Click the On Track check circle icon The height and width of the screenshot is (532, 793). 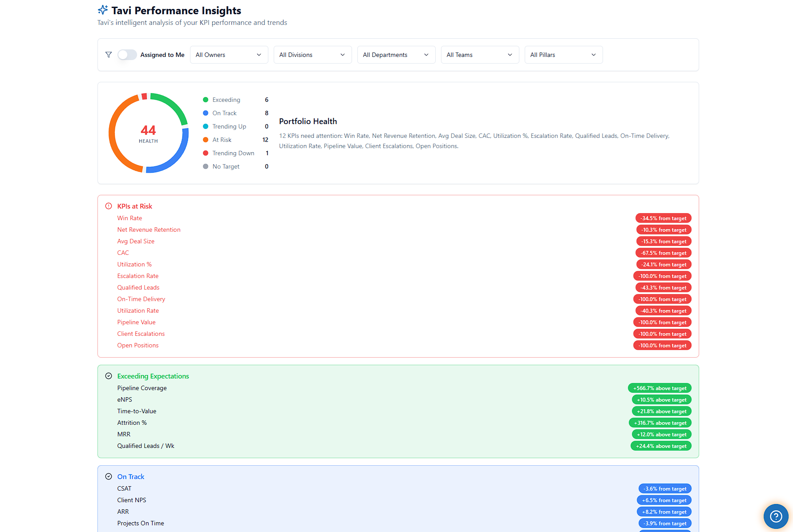tap(109, 476)
